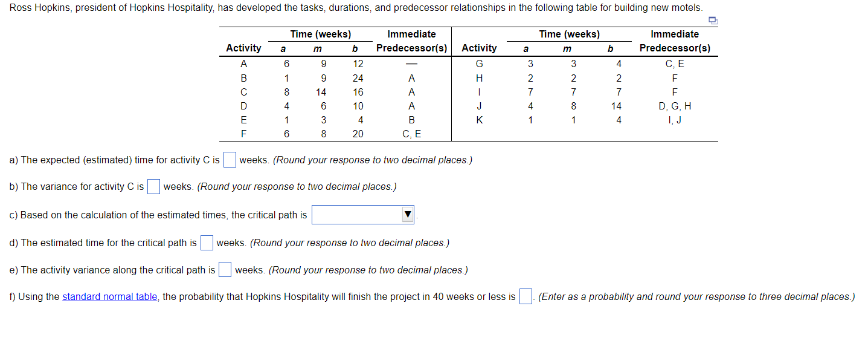Viewport: 868px width, 352px height.
Task: Click the expected time input for activity C
Action: pyautogui.click(x=229, y=160)
